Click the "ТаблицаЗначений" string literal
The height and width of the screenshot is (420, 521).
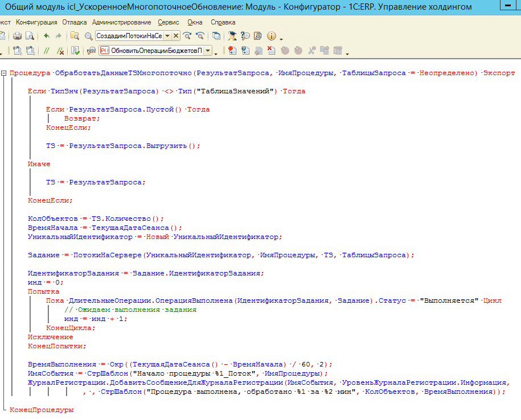pyautogui.click(x=235, y=91)
